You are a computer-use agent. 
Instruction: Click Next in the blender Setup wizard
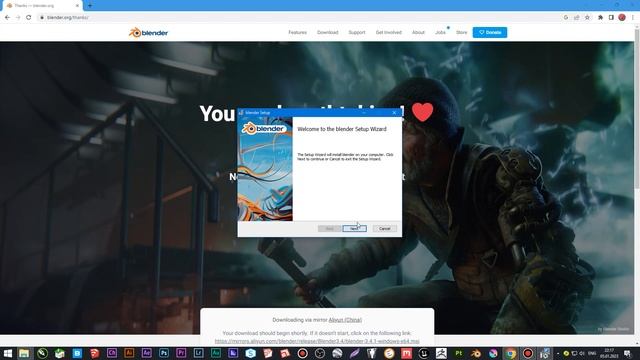click(x=354, y=229)
